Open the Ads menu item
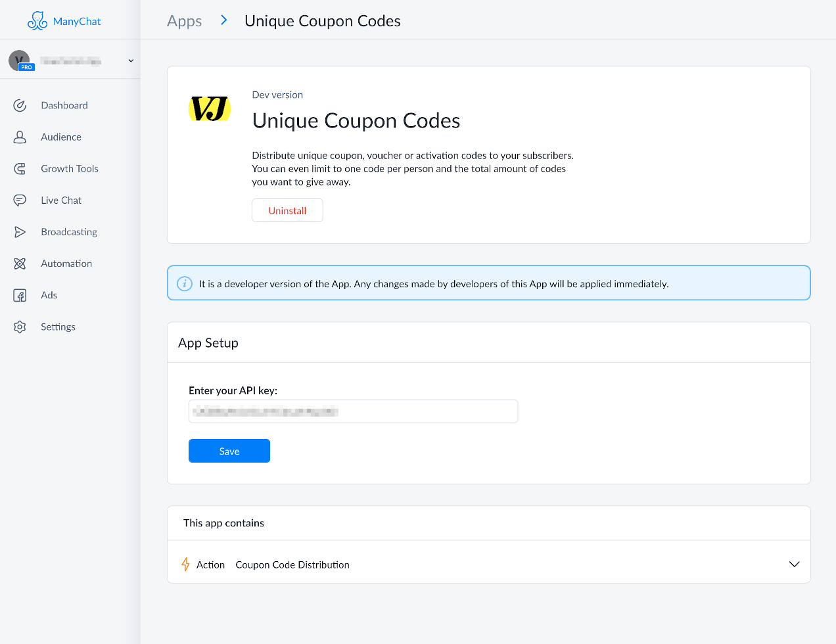 [x=49, y=295]
